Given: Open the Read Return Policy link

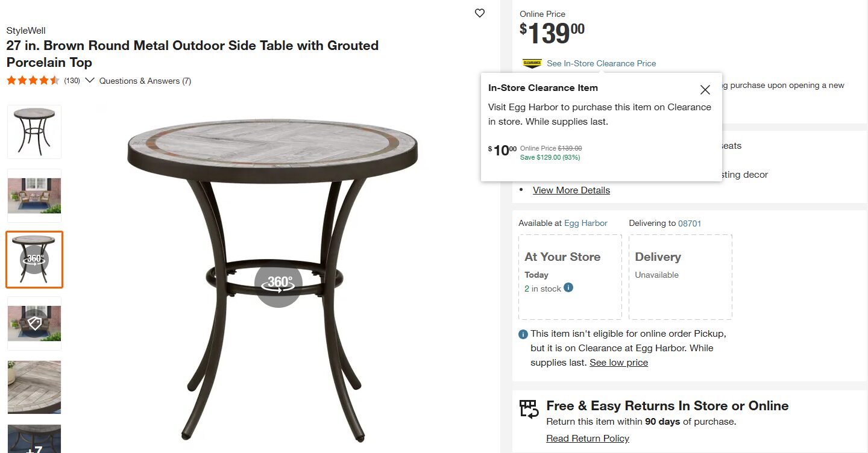Looking at the screenshot, I should 587,439.
